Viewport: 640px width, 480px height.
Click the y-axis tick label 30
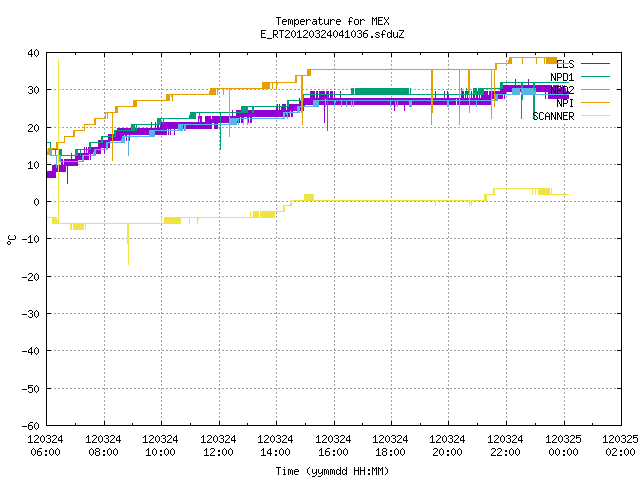coord(33,90)
